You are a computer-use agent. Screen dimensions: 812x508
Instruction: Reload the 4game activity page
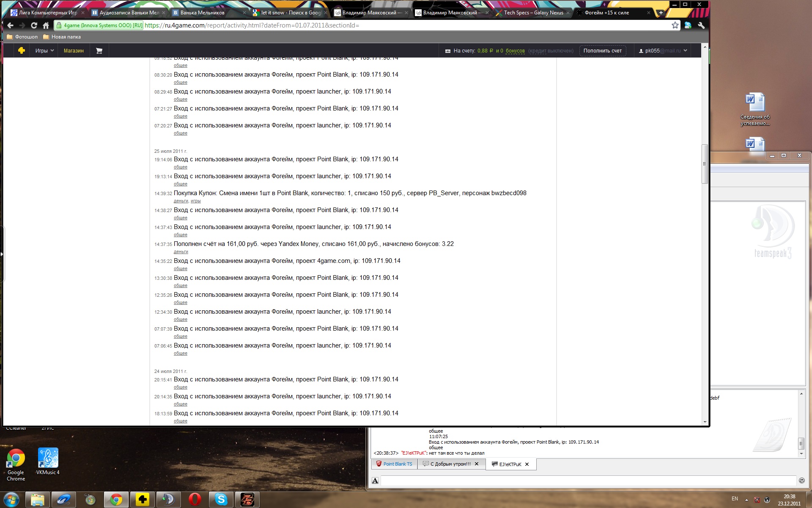[34, 25]
